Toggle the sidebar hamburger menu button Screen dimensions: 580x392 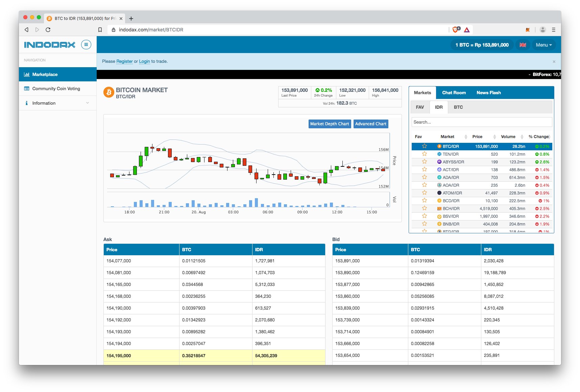pos(86,45)
